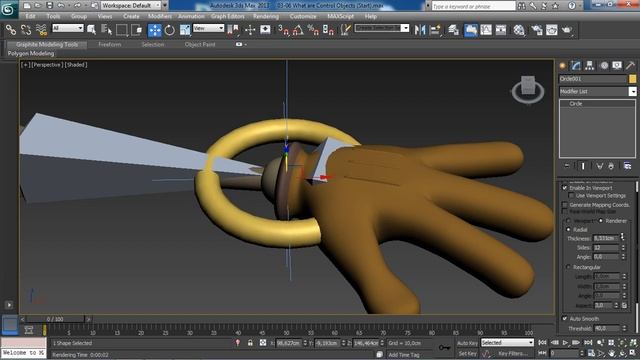Switch to Create command panel tab
Image resolution: width=640 pixels, height=360 pixels.
coord(563,65)
